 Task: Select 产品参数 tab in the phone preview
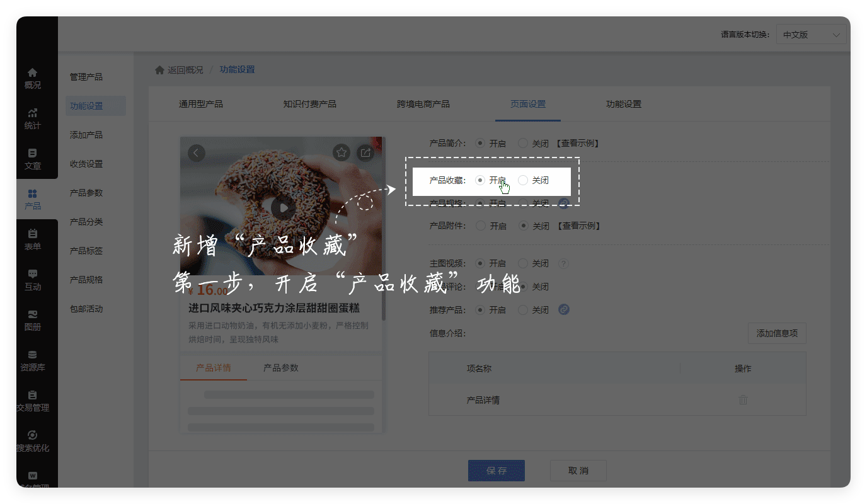click(x=281, y=368)
